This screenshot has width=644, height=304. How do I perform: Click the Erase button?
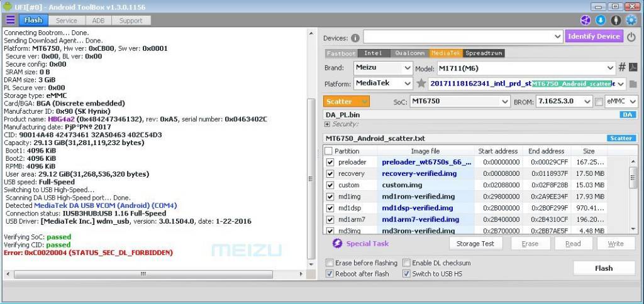point(530,244)
